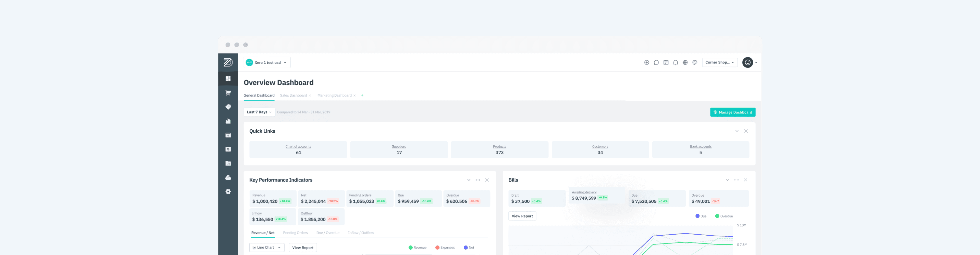Collapse the Key Performance Indicators widget
Image resolution: width=980 pixels, height=255 pixels.
[x=469, y=180]
